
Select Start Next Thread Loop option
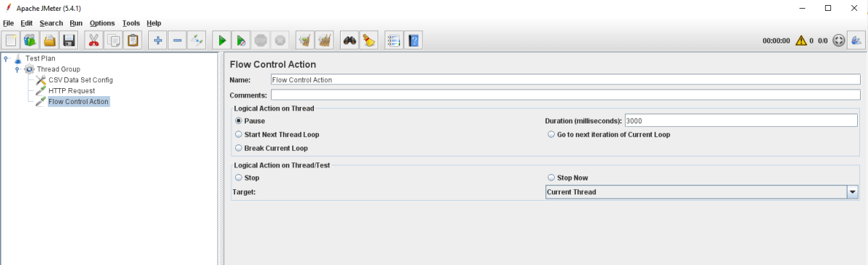(x=239, y=135)
